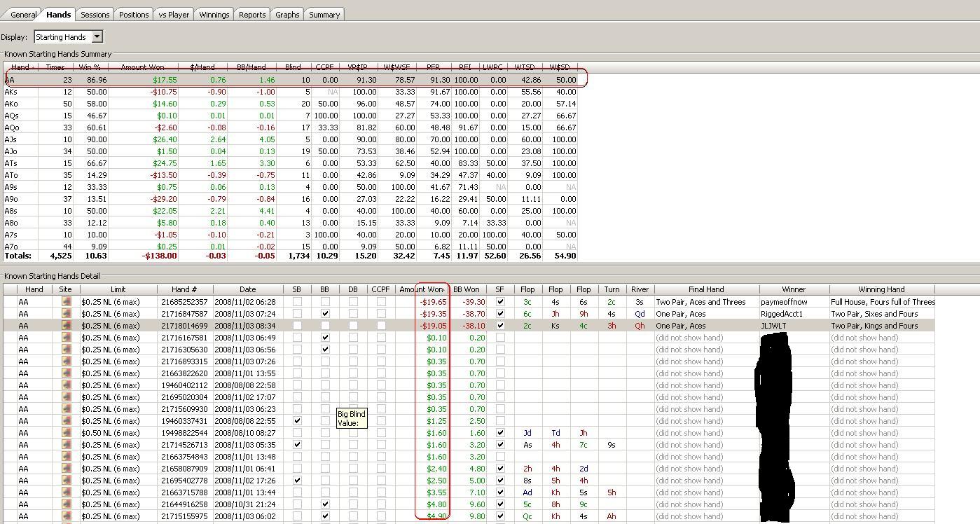Switch to the Sessions tab
This screenshot has width=980, height=524.
click(95, 15)
